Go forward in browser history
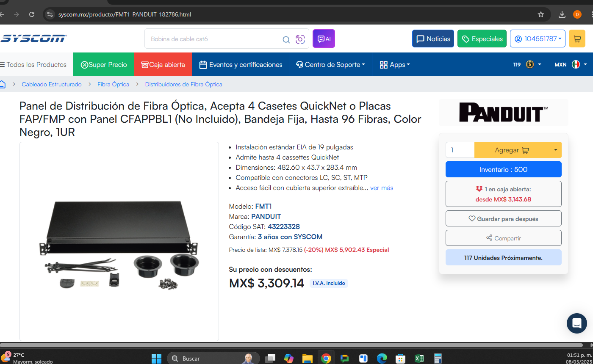Image resolution: width=593 pixels, height=364 pixels. tap(17, 14)
